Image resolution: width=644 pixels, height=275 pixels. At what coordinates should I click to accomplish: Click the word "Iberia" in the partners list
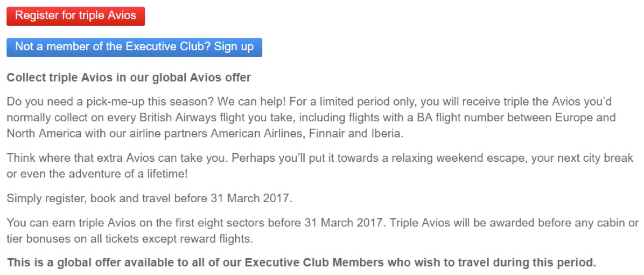(384, 134)
